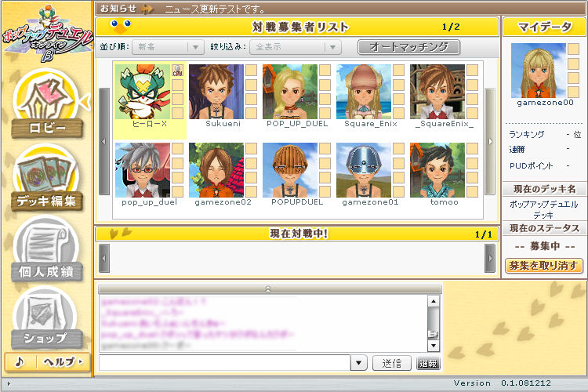Image resolution: width=588 pixels, height=392 pixels.
Task: Click the chat scrollbar thumb
Action: point(433,333)
